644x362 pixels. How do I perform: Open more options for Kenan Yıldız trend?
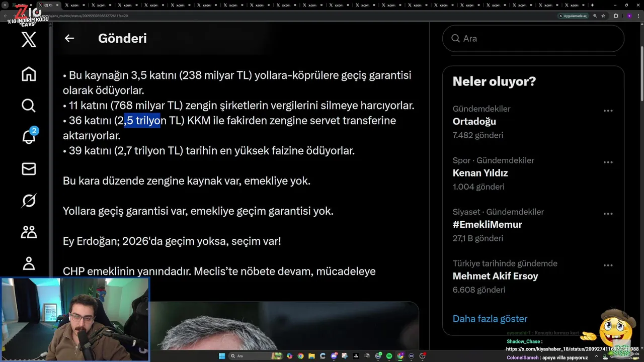coord(608,162)
